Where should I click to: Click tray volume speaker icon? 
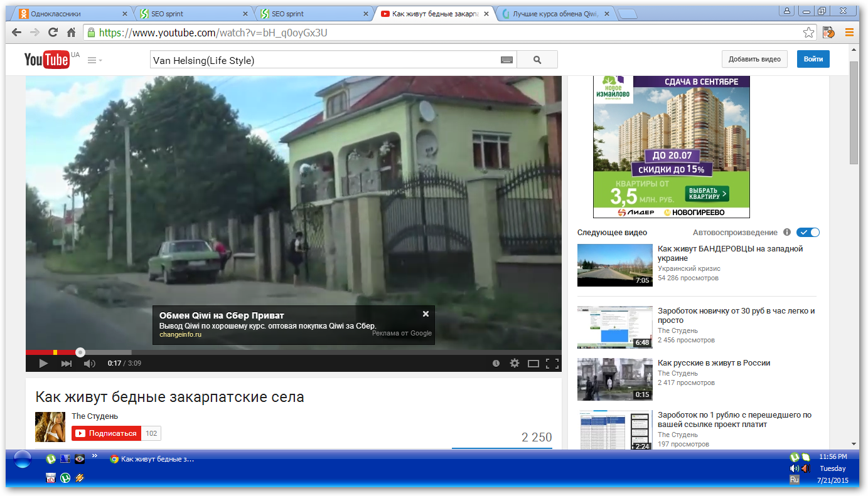[x=795, y=468]
